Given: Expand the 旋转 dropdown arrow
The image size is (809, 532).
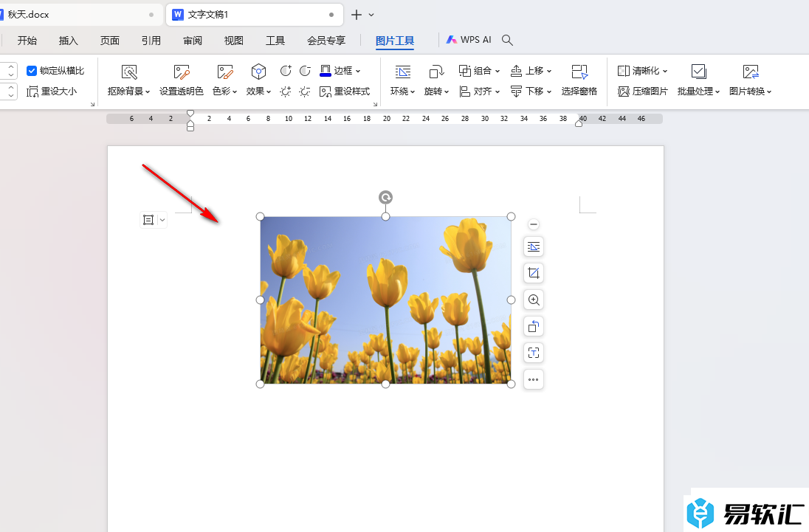Looking at the screenshot, I should tap(447, 91).
